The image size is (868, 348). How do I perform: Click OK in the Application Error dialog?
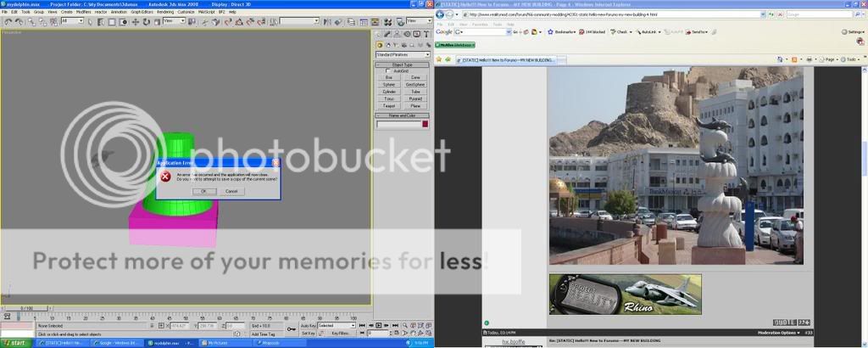pyautogui.click(x=203, y=191)
